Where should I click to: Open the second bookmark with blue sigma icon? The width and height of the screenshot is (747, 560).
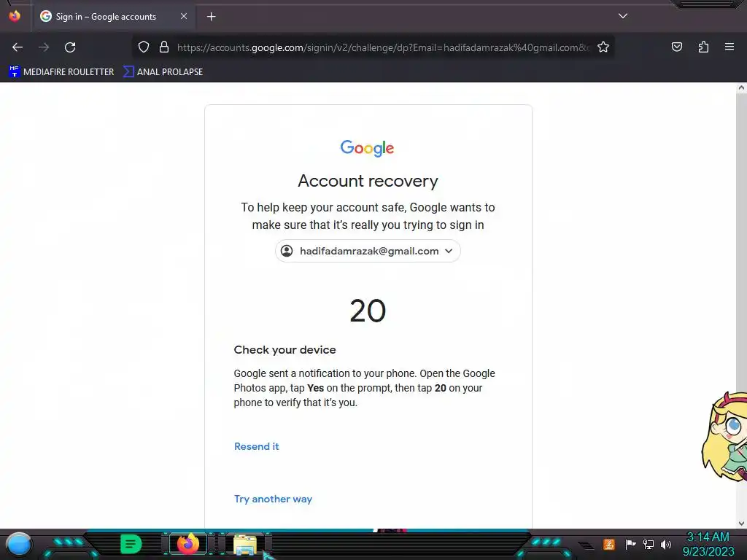coord(163,72)
